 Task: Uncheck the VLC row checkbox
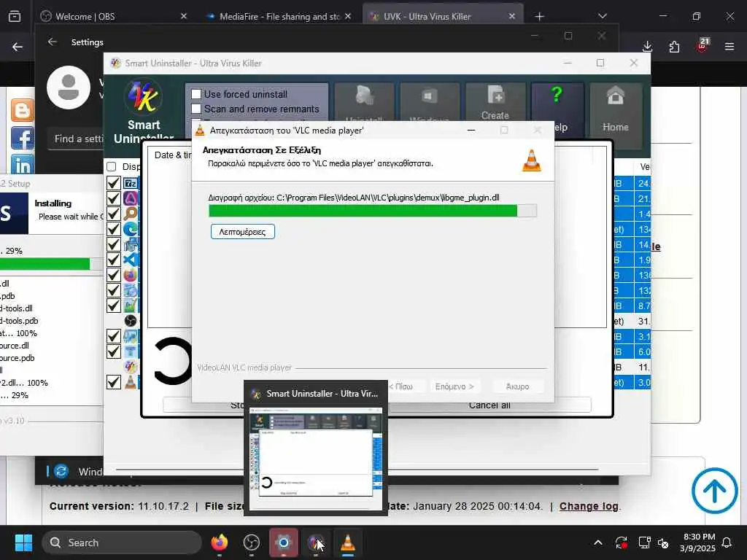tap(113, 382)
